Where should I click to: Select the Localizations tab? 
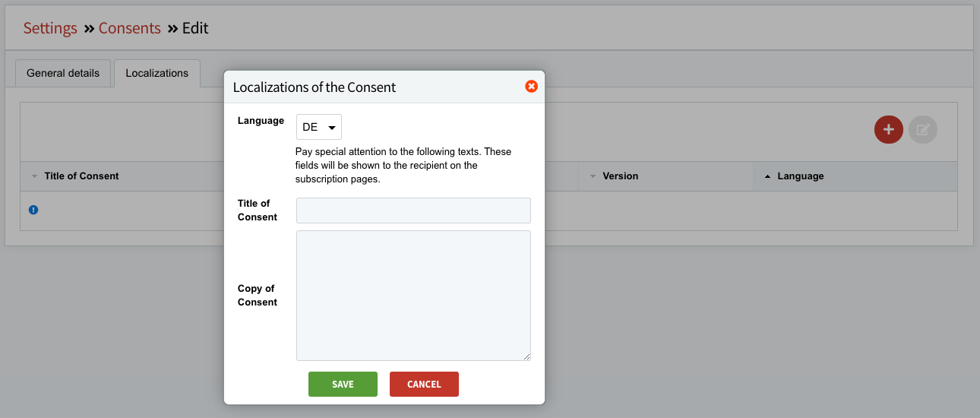click(x=156, y=74)
